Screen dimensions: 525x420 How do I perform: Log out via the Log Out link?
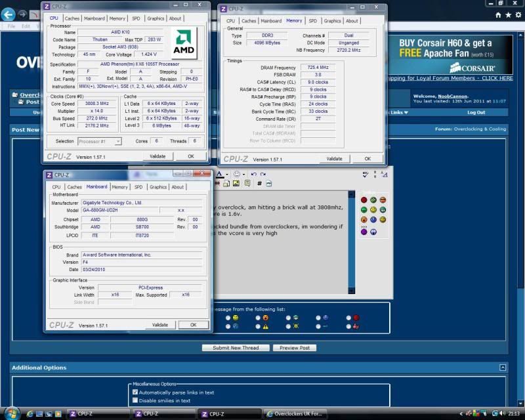click(x=476, y=112)
